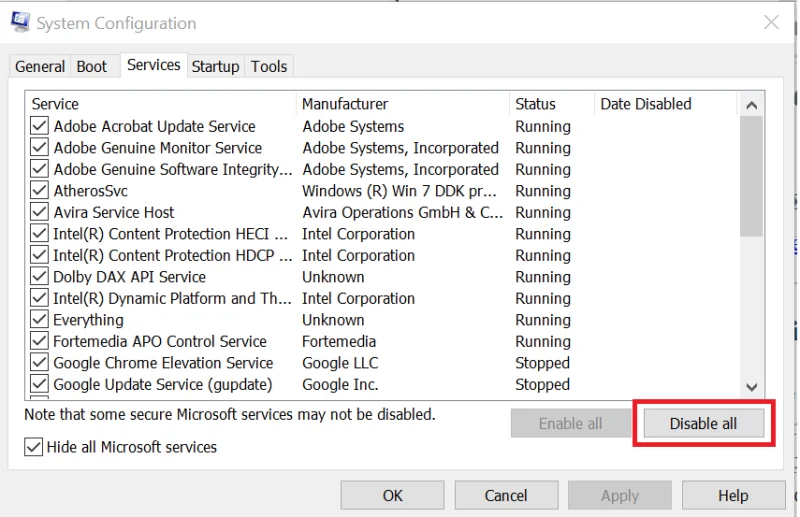Toggle Hide all Microsoft services checkbox
This screenshot has width=800, height=517.
pyautogui.click(x=33, y=447)
